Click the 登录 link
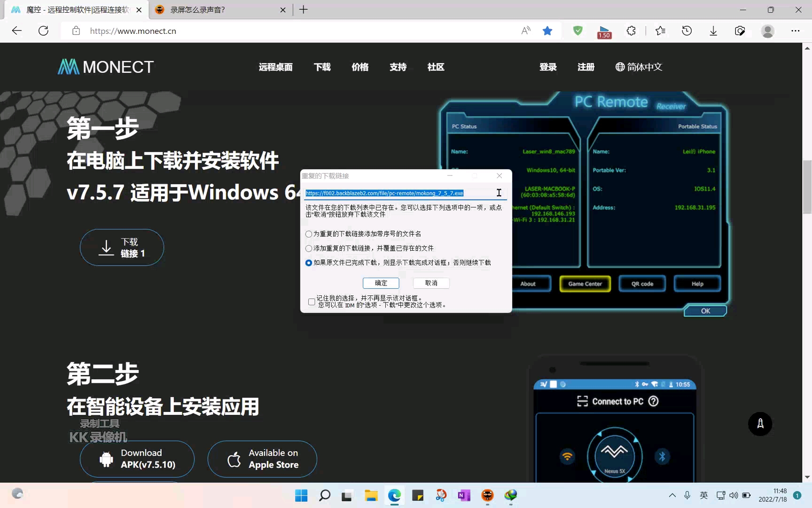This screenshot has width=812, height=508. tap(548, 67)
